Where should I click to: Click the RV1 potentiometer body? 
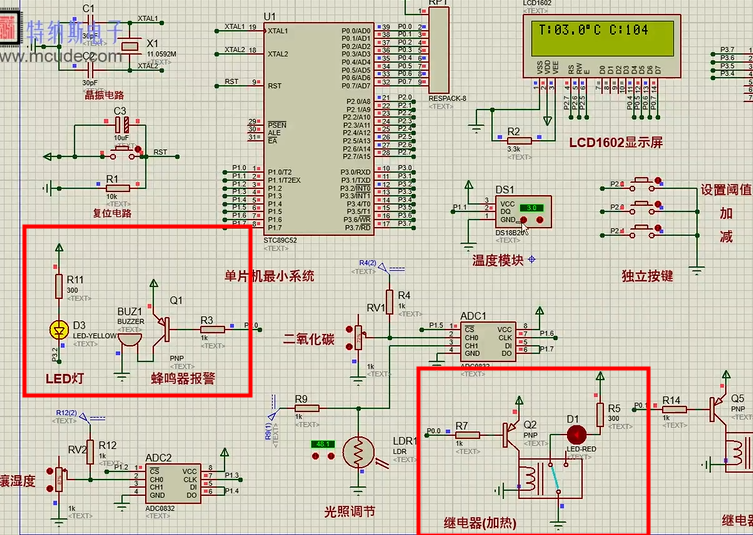359,338
